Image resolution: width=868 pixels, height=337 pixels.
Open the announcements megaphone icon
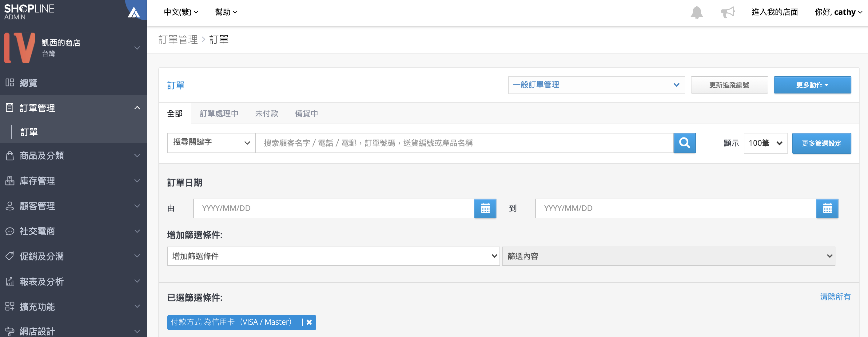coord(727,13)
